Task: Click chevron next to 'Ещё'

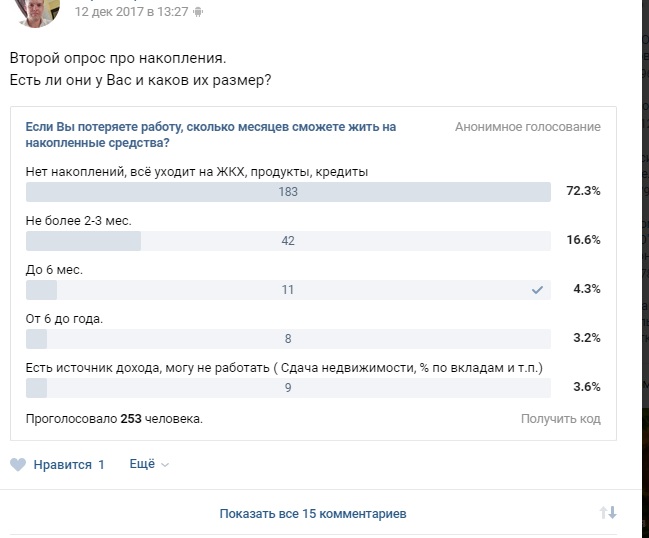Action: coord(165,465)
